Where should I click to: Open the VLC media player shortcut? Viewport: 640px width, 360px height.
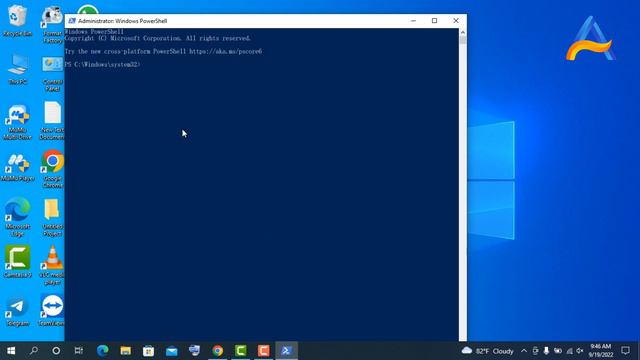click(x=52, y=264)
